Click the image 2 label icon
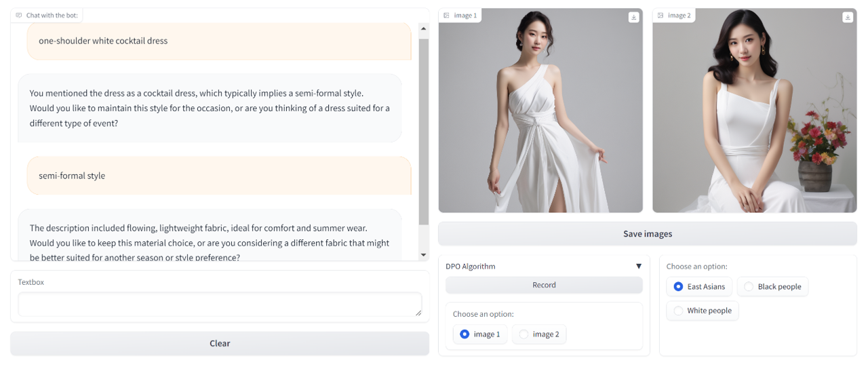868x371 pixels. tap(660, 16)
